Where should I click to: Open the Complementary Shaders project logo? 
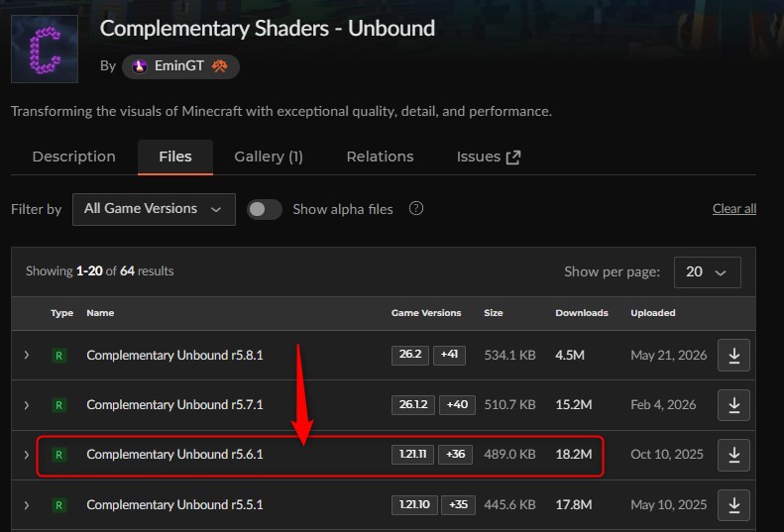pyautogui.click(x=45, y=49)
